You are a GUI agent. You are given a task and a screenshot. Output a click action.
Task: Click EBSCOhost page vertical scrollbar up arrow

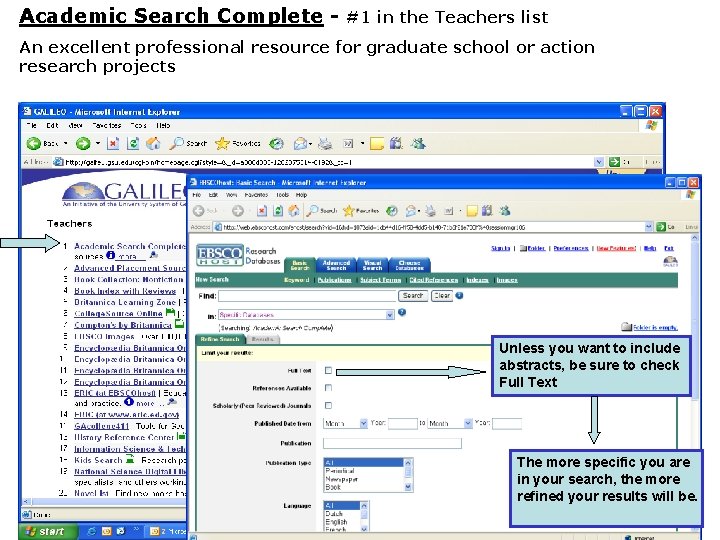coord(694,238)
